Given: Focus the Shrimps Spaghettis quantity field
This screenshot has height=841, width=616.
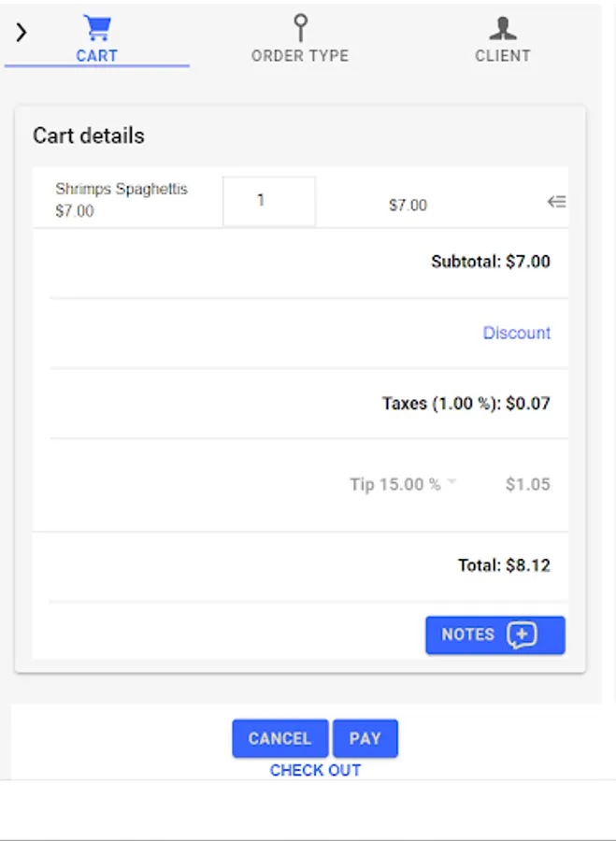Looking at the screenshot, I should pyautogui.click(x=269, y=201).
